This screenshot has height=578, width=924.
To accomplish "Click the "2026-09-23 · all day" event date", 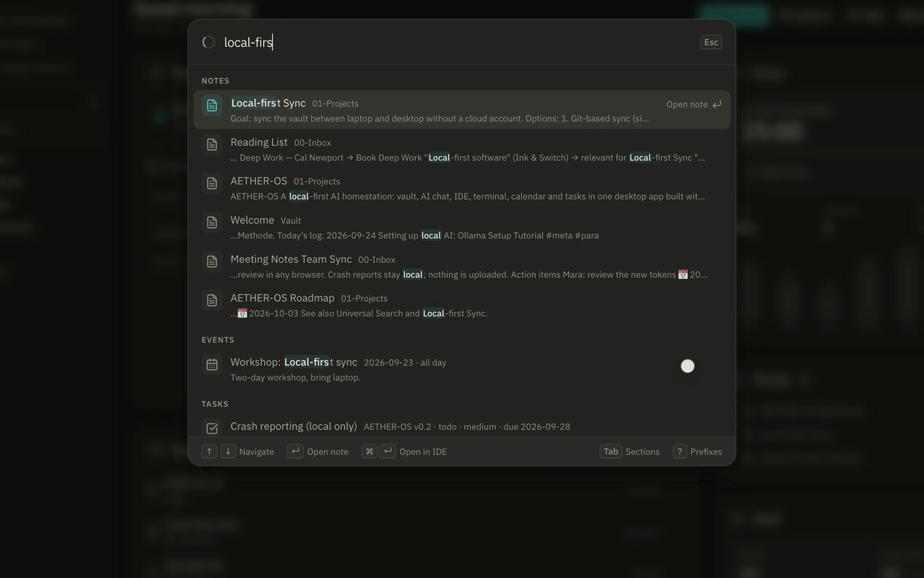I will pos(405,363).
